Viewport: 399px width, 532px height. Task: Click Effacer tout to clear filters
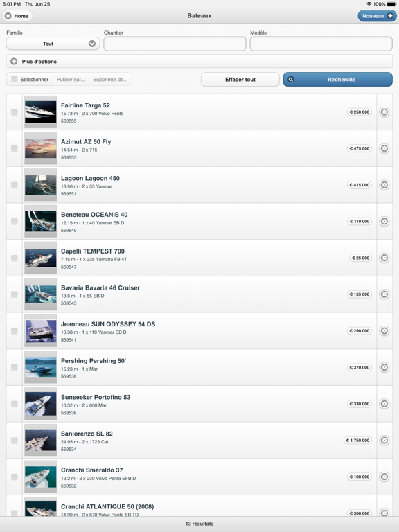240,80
